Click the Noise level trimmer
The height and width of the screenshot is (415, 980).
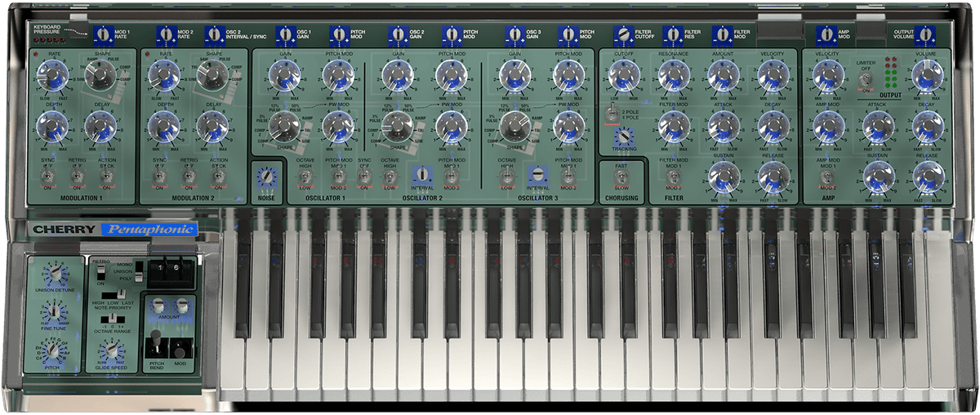pos(266,176)
